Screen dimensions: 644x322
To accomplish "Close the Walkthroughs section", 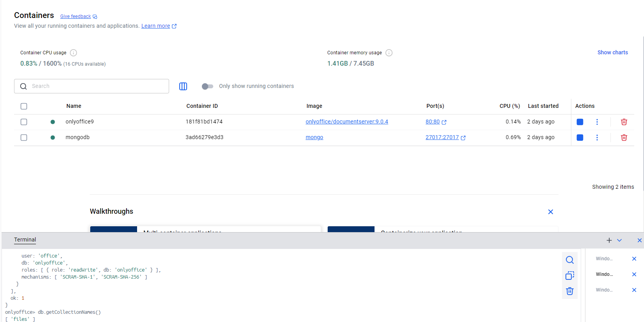I will (551, 212).
